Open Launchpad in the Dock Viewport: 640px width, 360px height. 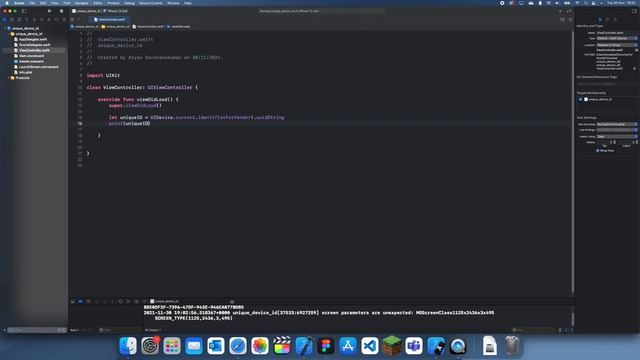[172, 346]
